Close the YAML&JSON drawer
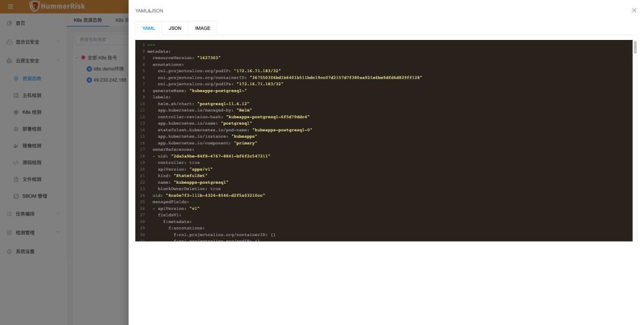This screenshot has height=325, width=644. tap(634, 10)
